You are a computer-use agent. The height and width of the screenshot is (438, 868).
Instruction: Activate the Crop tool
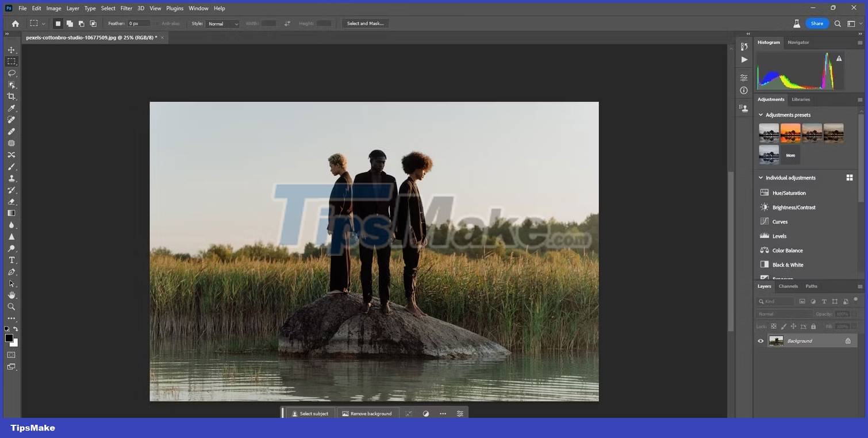(11, 96)
